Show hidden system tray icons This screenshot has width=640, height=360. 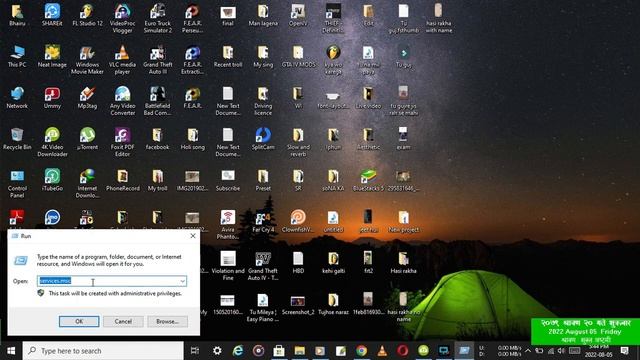click(528, 351)
